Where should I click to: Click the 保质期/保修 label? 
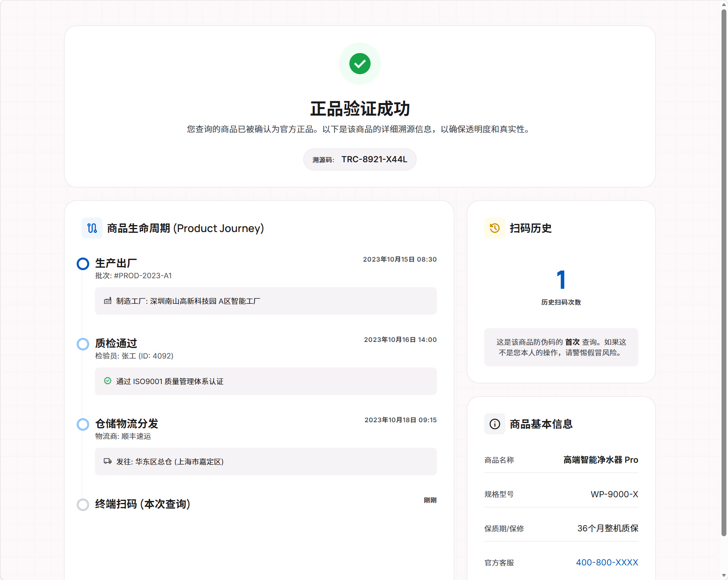coord(504,529)
